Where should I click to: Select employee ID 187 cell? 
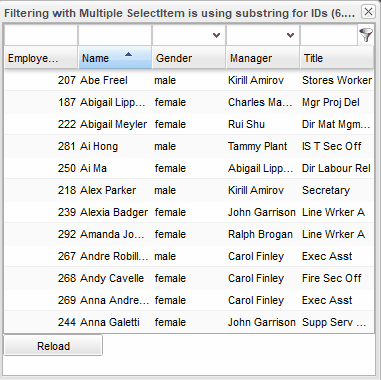41,102
